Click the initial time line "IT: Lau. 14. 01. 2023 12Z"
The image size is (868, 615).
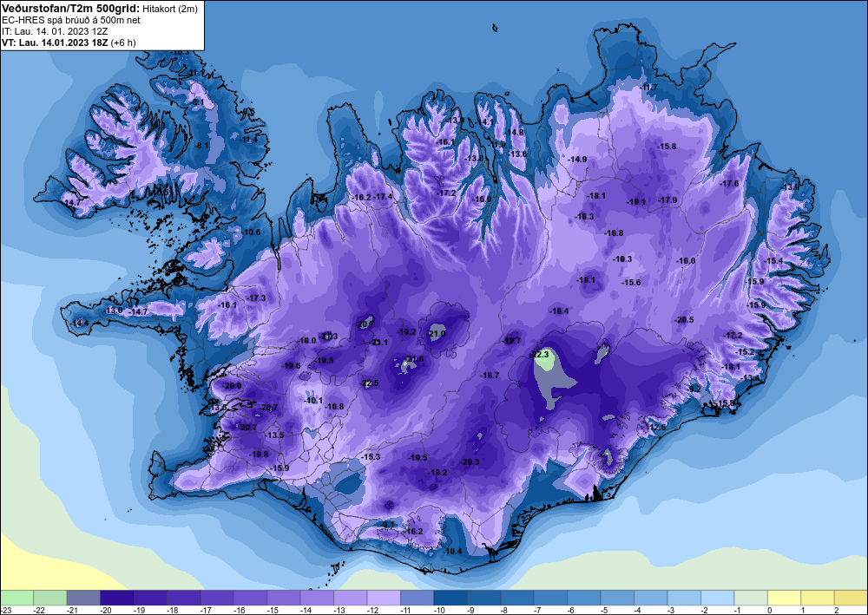click(55, 31)
